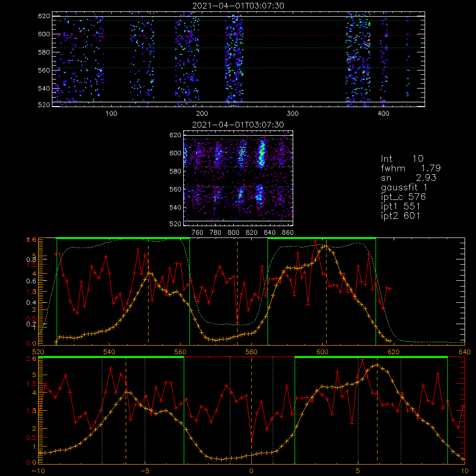Screen dimensions: 476x476
Task: Click x-axis label 820 of the small image
Action: click(252, 233)
